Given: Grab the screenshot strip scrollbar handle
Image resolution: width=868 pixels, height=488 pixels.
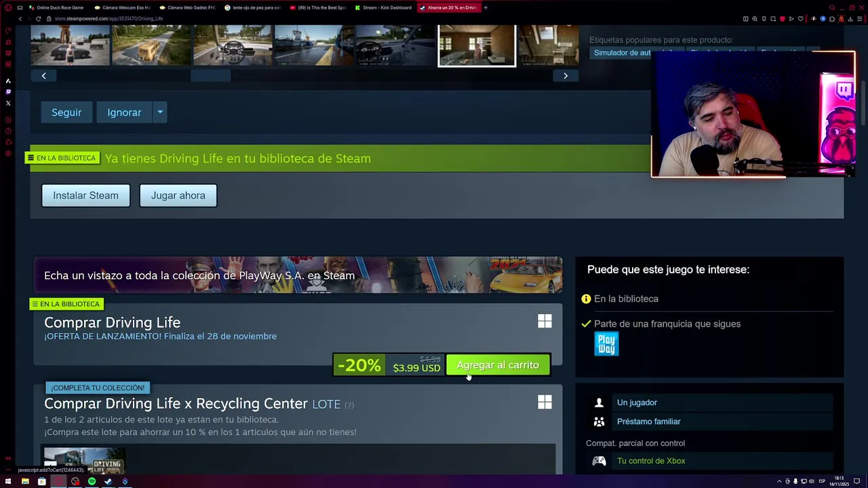Looking at the screenshot, I should point(210,76).
